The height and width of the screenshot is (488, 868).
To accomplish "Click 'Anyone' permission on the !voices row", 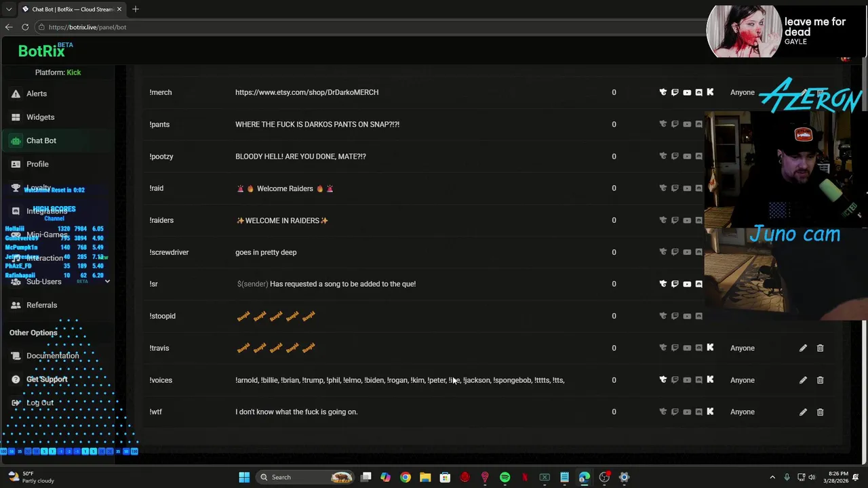I will [742, 380].
